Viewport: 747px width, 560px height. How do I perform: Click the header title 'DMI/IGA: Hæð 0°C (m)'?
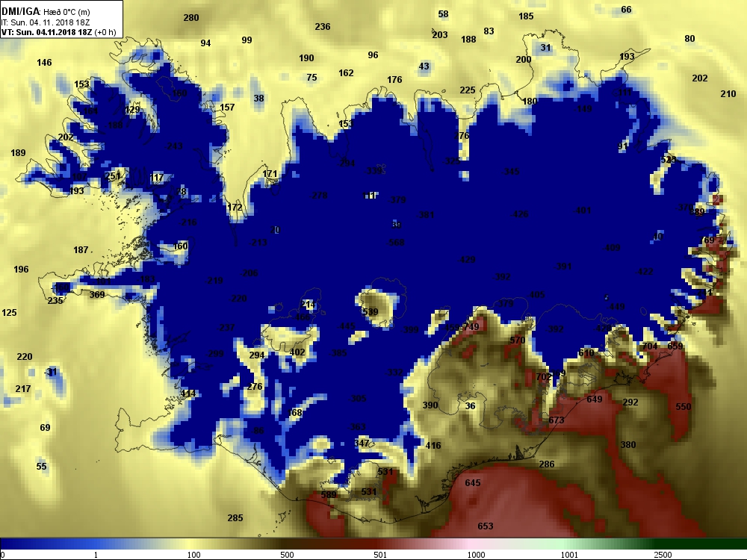coord(46,12)
